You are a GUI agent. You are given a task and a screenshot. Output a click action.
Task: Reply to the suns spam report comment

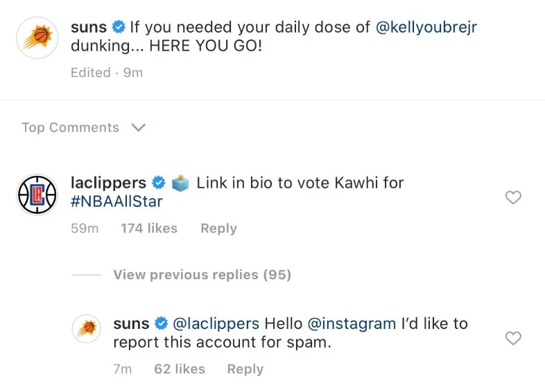245,368
